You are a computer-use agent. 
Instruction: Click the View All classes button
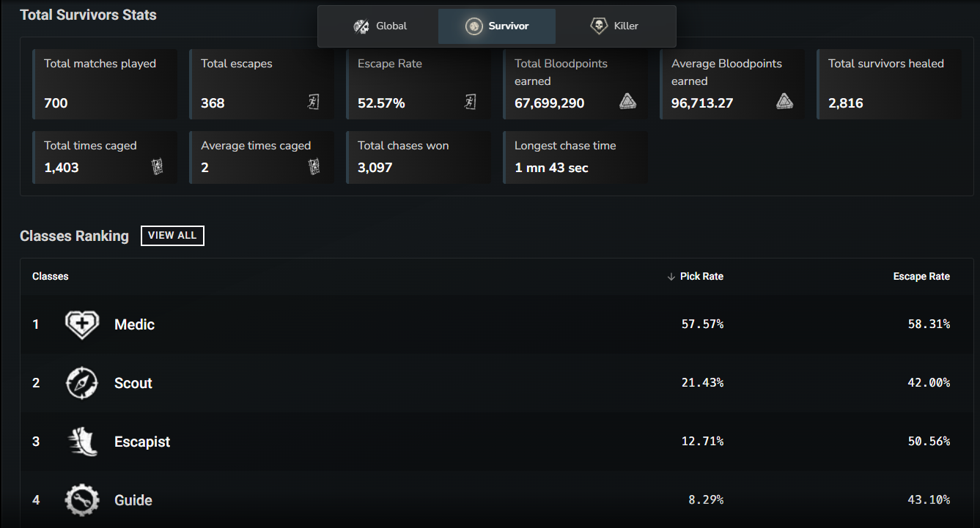[172, 235]
